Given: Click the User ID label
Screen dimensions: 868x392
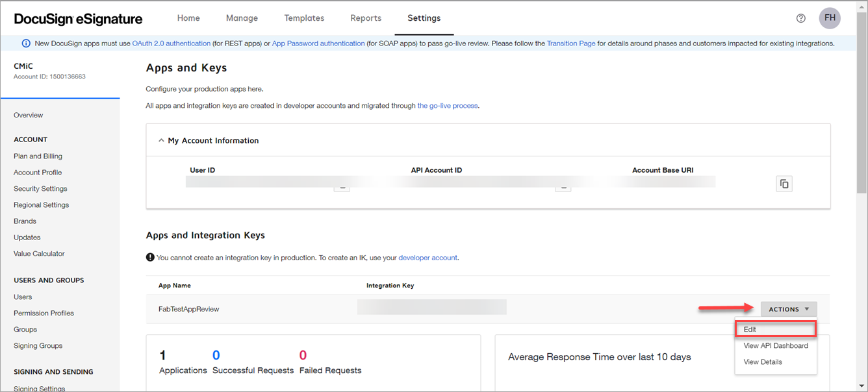Looking at the screenshot, I should (202, 171).
